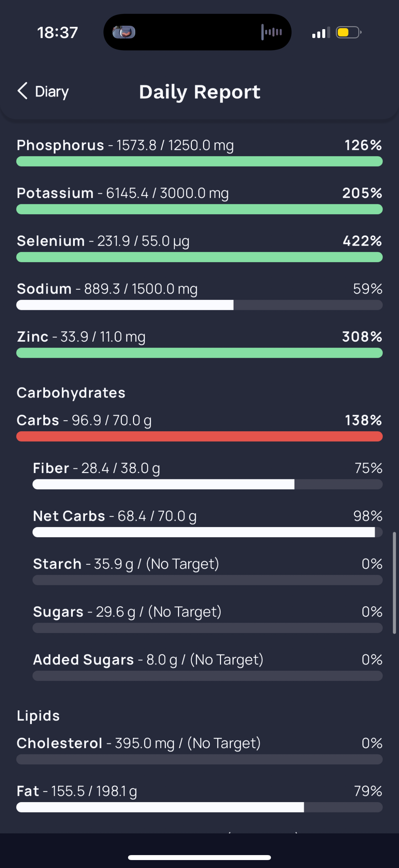This screenshot has width=399, height=868.
Task: Open Phosphorus nutrient details
Action: point(199,152)
